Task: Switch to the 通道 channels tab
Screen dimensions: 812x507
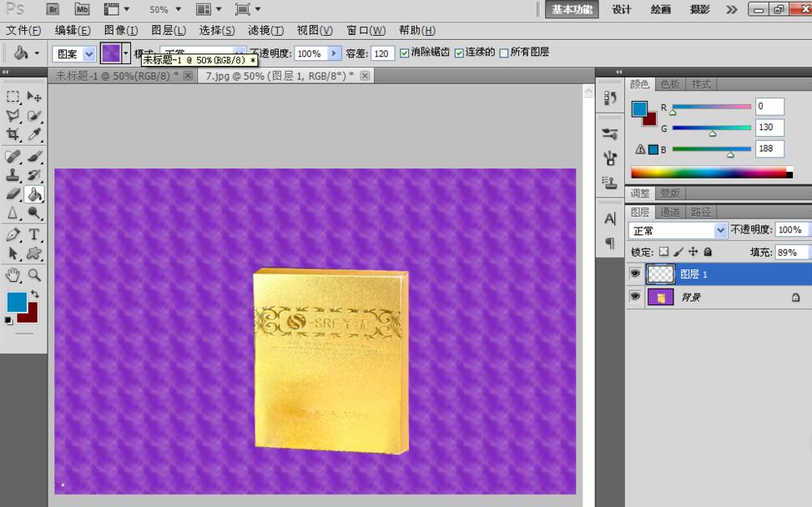Action: point(669,211)
